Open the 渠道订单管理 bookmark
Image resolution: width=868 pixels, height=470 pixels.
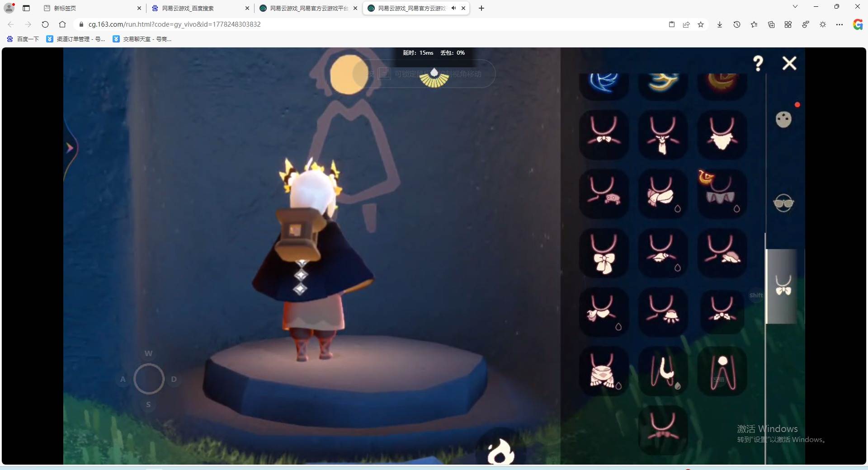tap(75, 39)
